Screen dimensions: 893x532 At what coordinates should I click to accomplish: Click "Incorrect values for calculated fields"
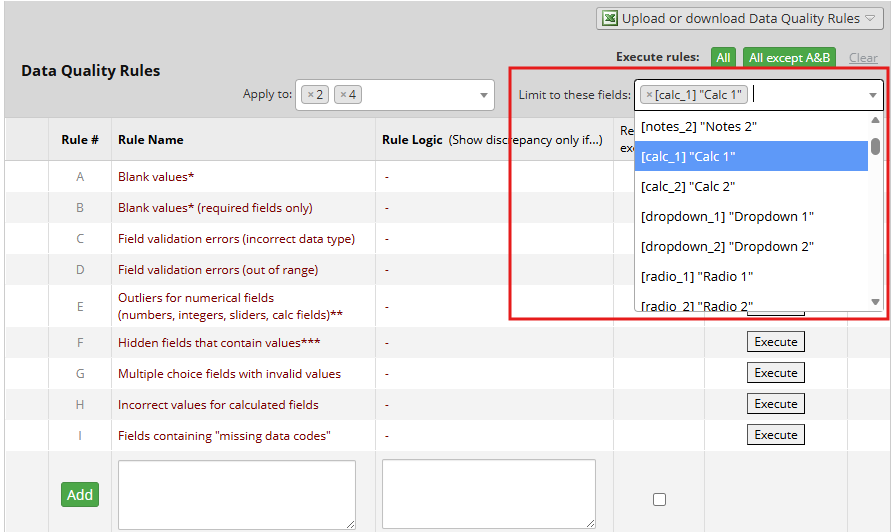[218, 404]
